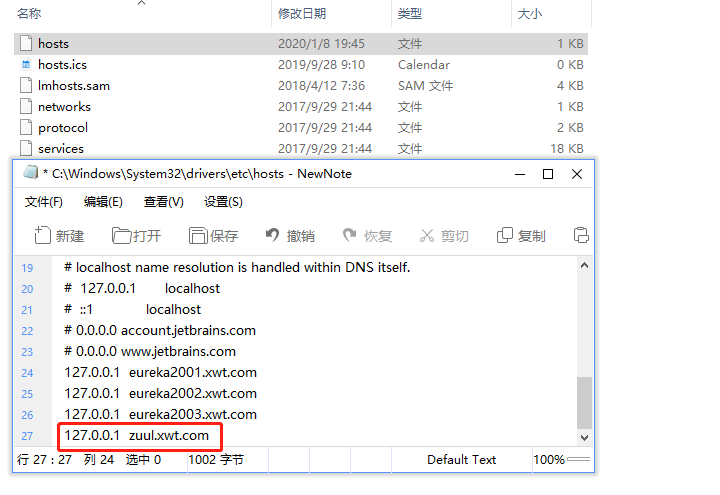Click the Open (打开) toolbar button
The image size is (720, 495).
click(x=136, y=236)
